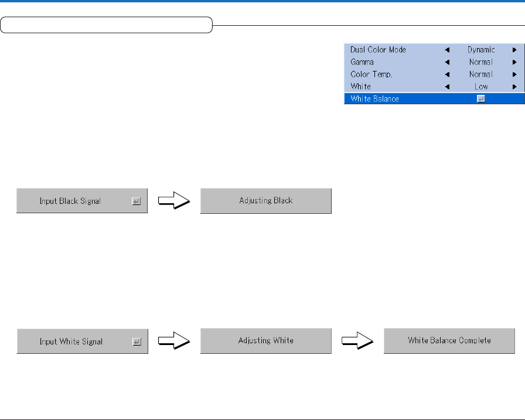Viewport: 525px width, 420px height.
Task: Open the White Balance menu entry
Action: (374, 99)
